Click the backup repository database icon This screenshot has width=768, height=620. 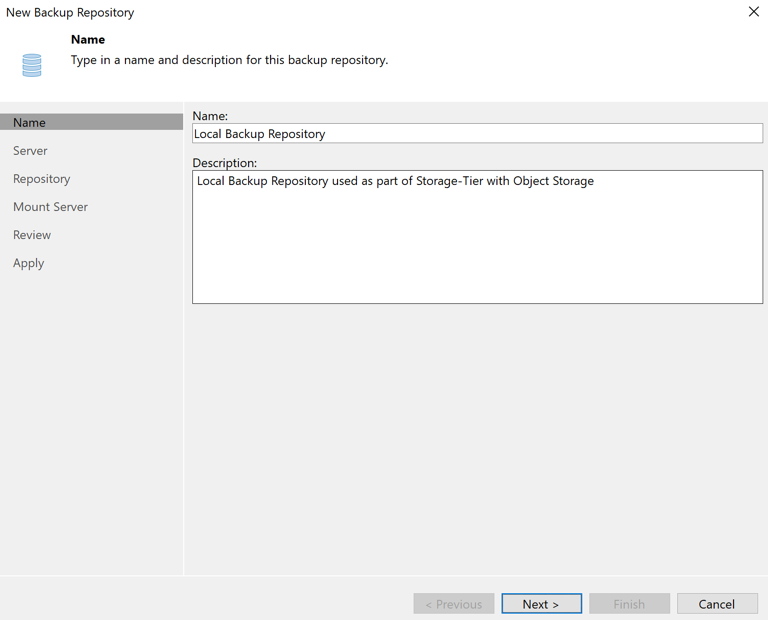coord(32,65)
